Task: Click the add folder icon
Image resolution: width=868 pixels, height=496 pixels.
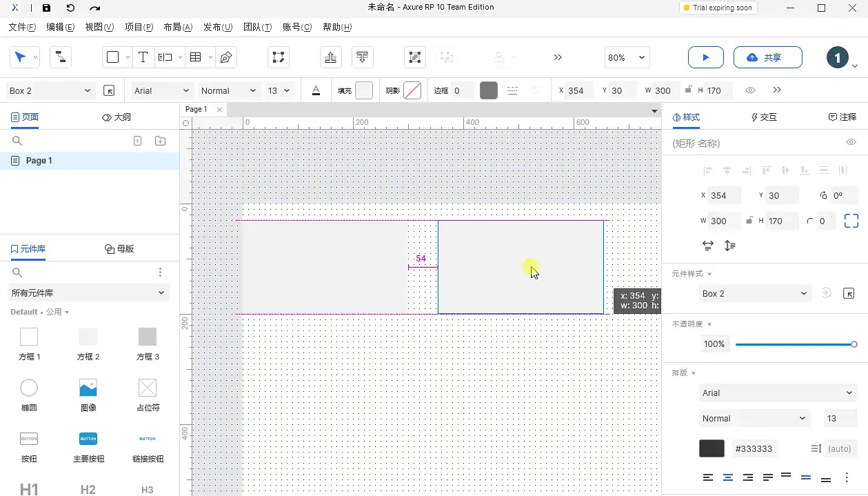Action: 160,141
